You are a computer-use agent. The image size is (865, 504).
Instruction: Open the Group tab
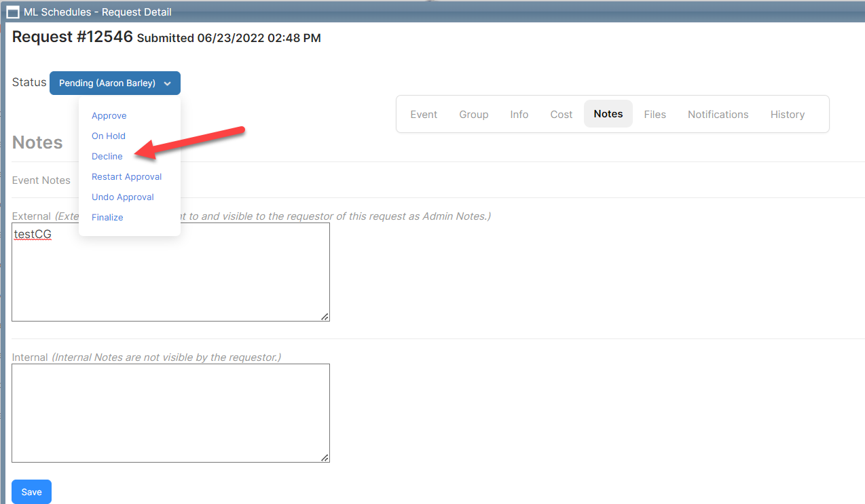[474, 114]
